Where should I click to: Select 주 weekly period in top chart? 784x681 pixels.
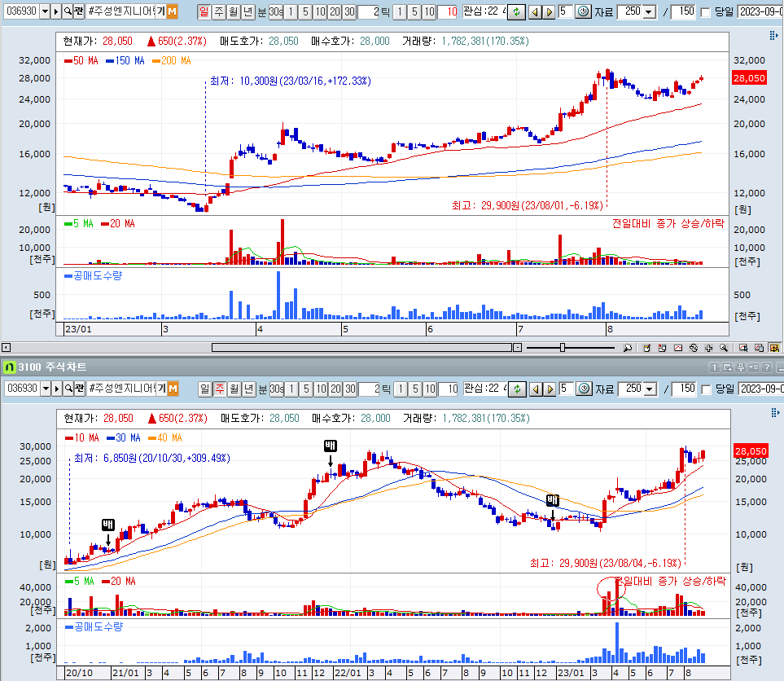click(x=218, y=11)
